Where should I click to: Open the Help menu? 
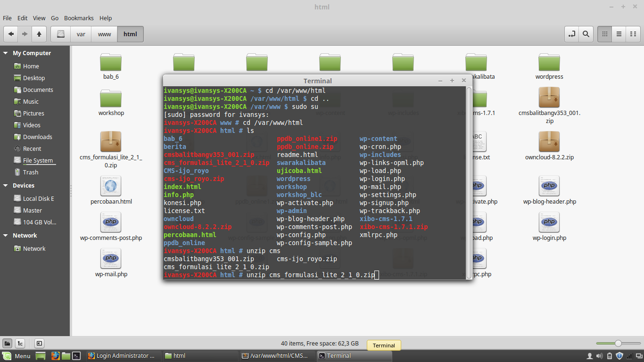(x=106, y=18)
